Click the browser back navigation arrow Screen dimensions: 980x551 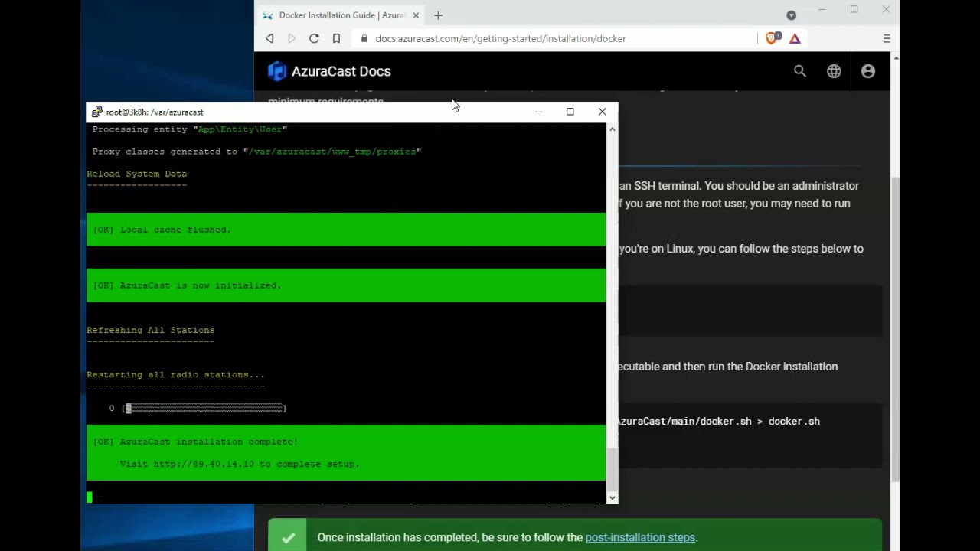(x=269, y=38)
